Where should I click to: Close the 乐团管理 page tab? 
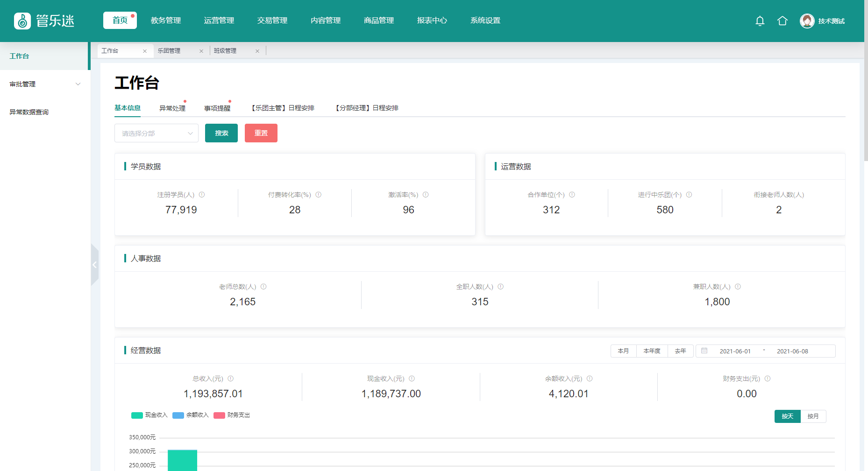point(201,51)
